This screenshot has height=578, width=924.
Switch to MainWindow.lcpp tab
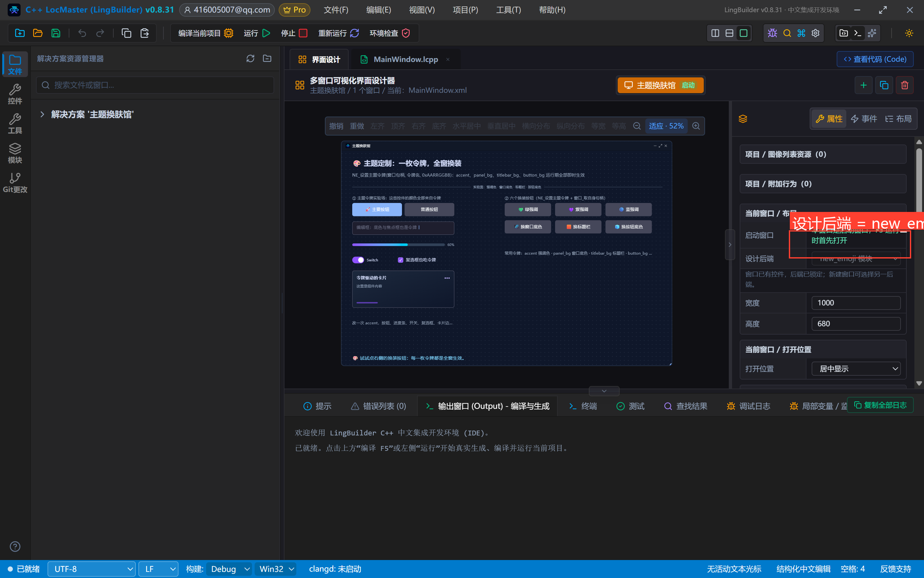pyautogui.click(x=405, y=59)
